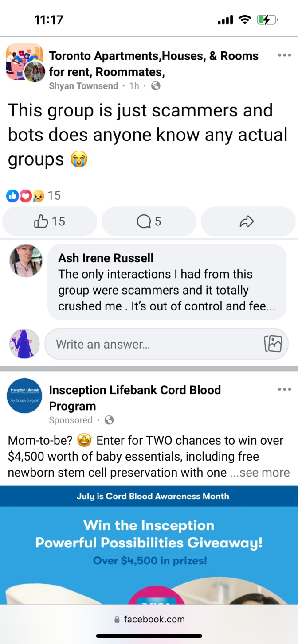The width and height of the screenshot is (298, 644).
Task: Tap the facebook.com address bar
Action: point(149,619)
